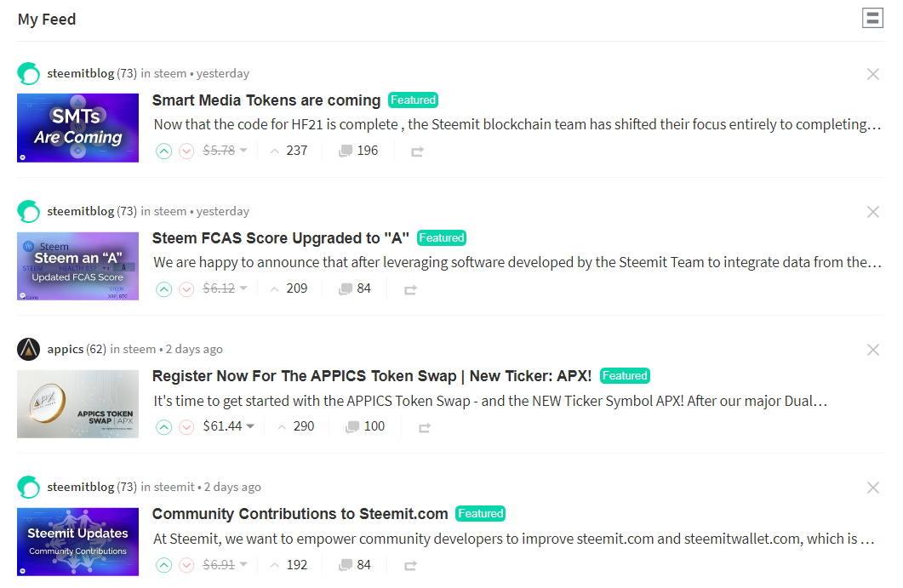Open the 'yesterday' timestamp on Smart Media Tokens post
The height and width of the screenshot is (588, 903).
223,73
